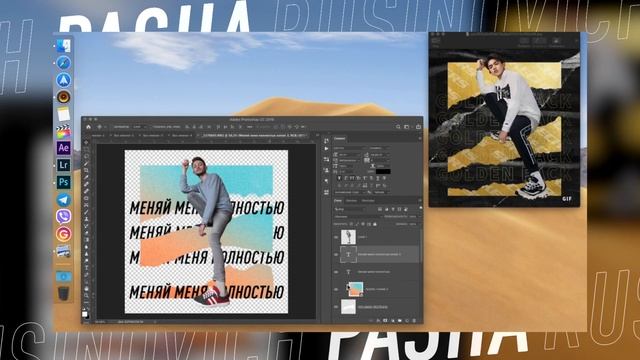Launch Safari from the Dock
640x360 pixels.
click(63, 63)
